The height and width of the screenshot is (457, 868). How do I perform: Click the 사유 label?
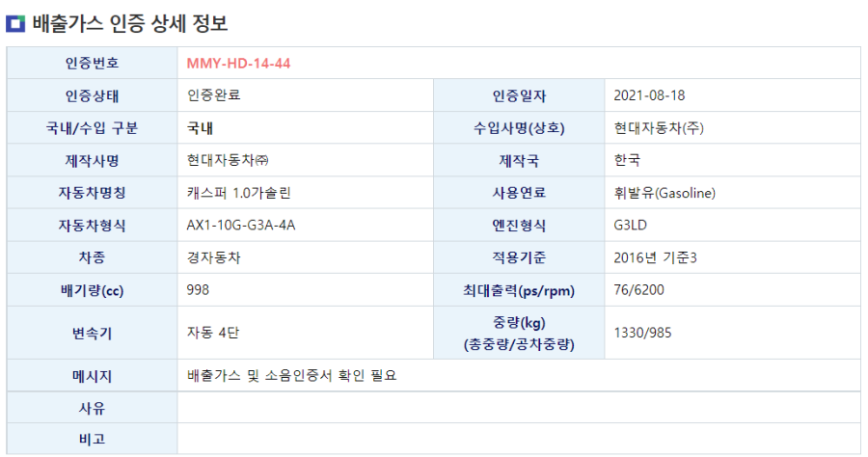(x=92, y=409)
